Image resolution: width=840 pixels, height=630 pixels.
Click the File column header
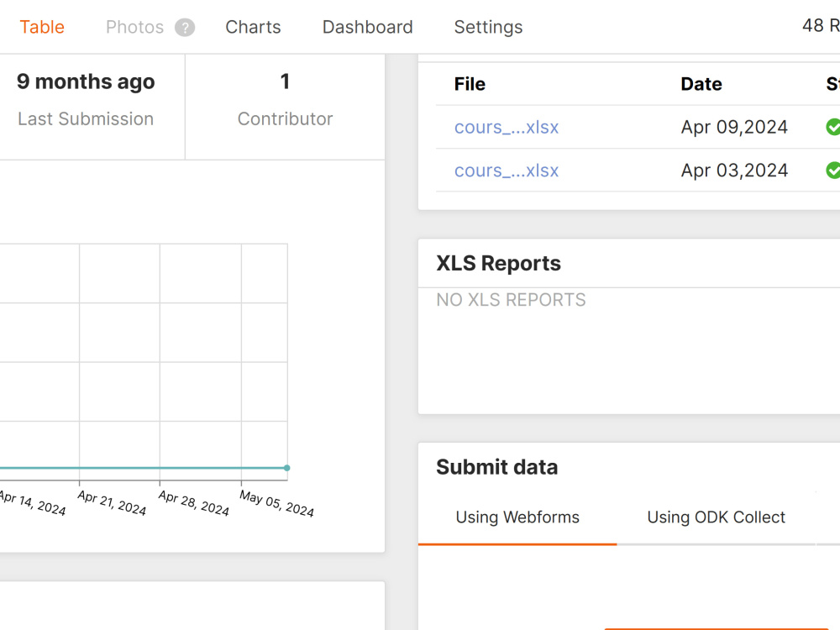pos(470,84)
